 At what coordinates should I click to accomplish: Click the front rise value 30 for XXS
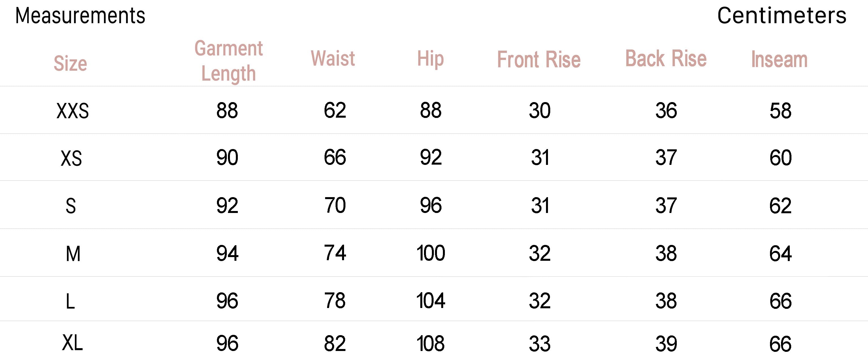click(539, 110)
